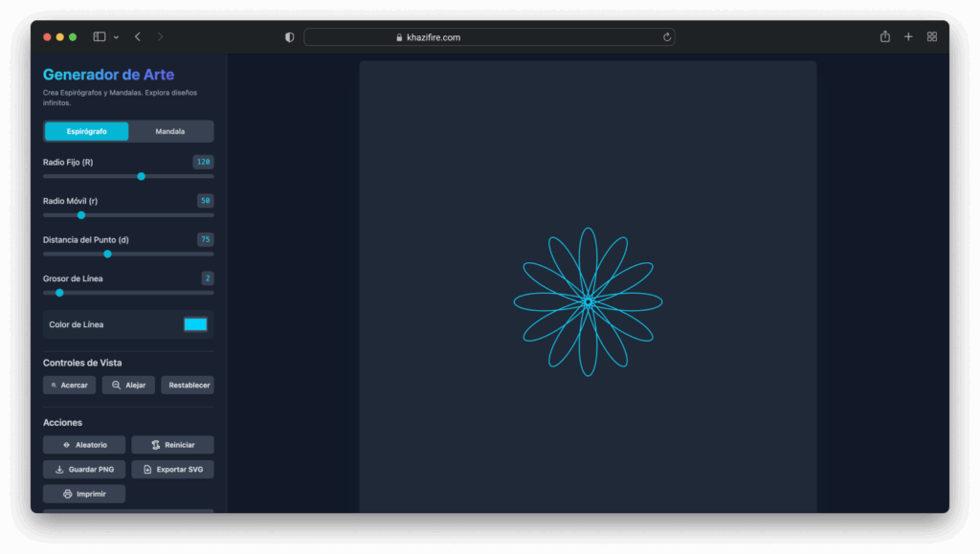
Task: Click the Imprimir printer button
Action: pos(84,494)
